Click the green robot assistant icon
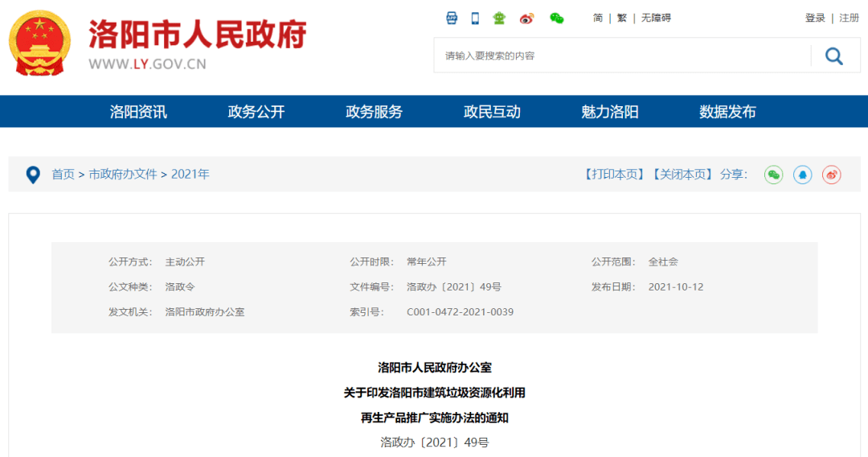Image resolution: width=868 pixels, height=457 pixels. tap(499, 18)
